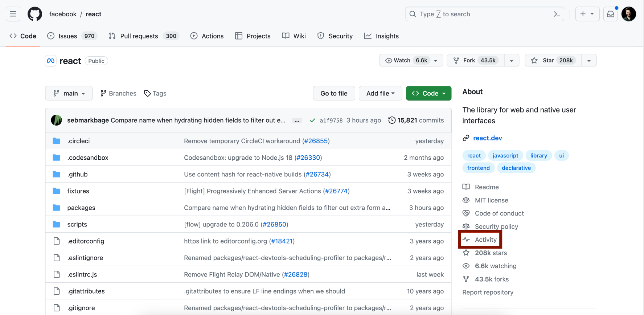Open the react.dev website link
The image size is (644, 315).
point(487,138)
